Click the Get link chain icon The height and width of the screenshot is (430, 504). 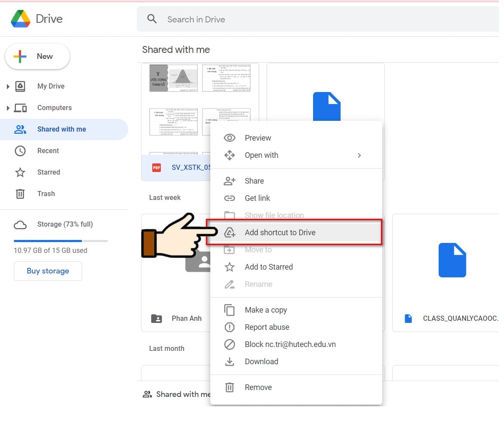(x=229, y=198)
